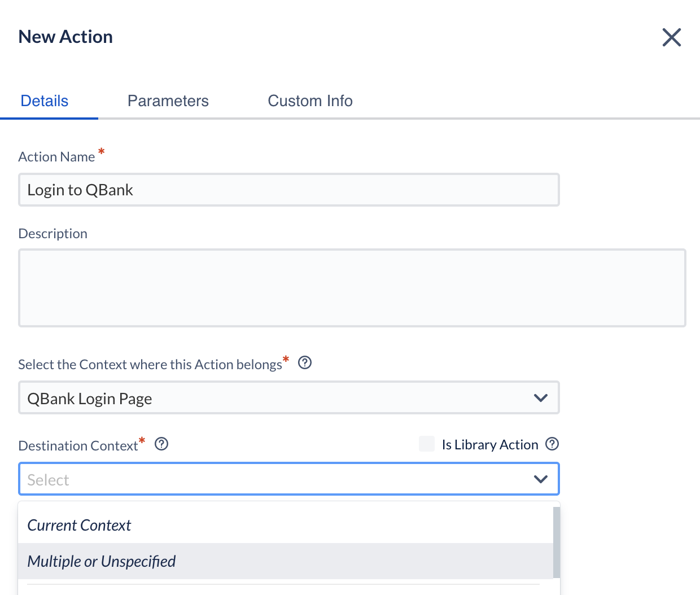Click inside the Description text area
This screenshot has width=700, height=595.
[352, 288]
